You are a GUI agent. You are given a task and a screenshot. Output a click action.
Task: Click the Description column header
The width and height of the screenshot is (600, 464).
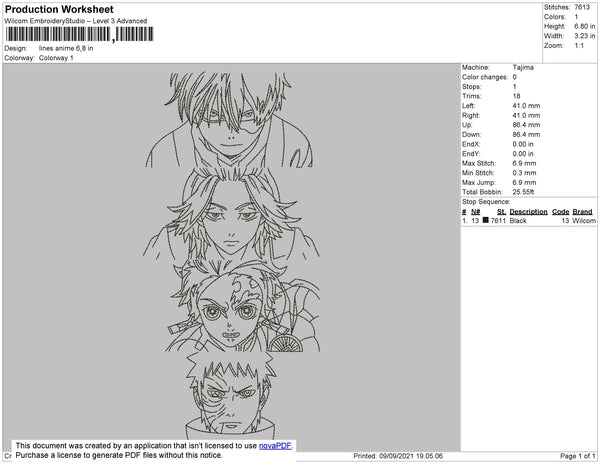pos(528,212)
